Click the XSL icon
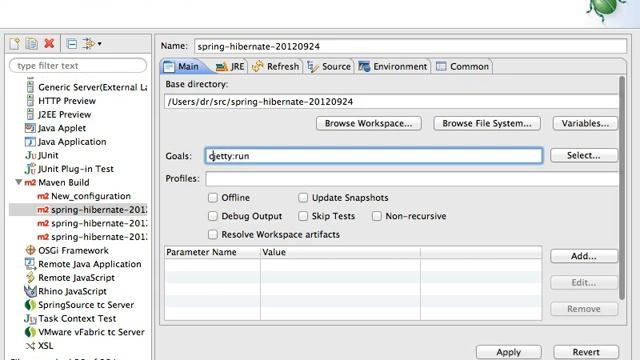The height and width of the screenshot is (360, 640). [x=30, y=346]
